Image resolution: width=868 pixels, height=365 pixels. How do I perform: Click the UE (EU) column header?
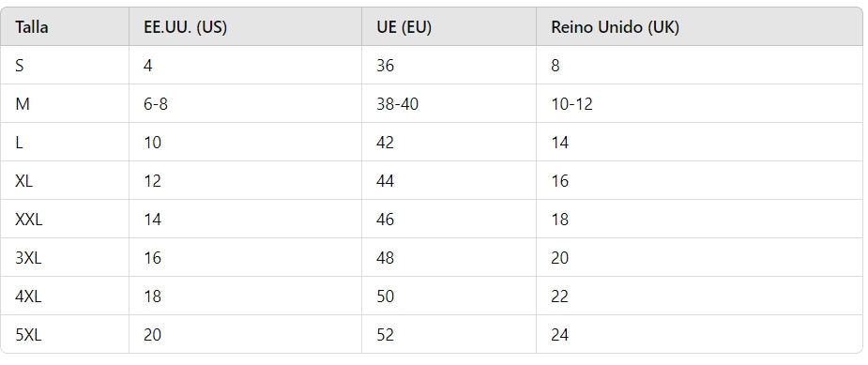(x=449, y=26)
